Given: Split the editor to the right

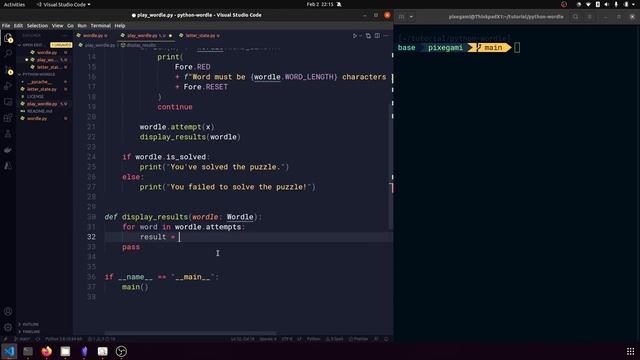Looking at the screenshot, I should coord(377,36).
